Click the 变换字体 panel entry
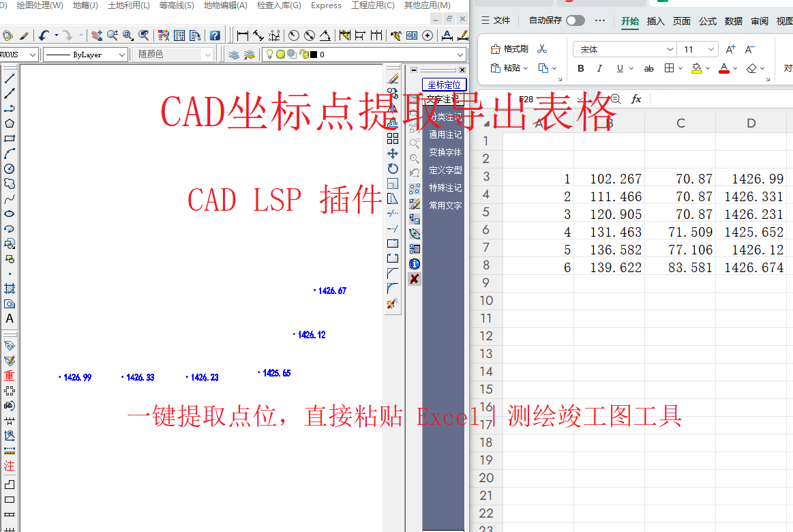 tap(445, 152)
